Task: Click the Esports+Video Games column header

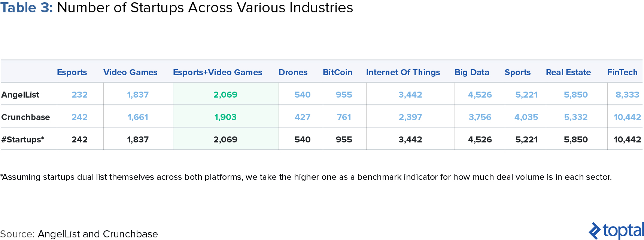Action: pos(218,72)
